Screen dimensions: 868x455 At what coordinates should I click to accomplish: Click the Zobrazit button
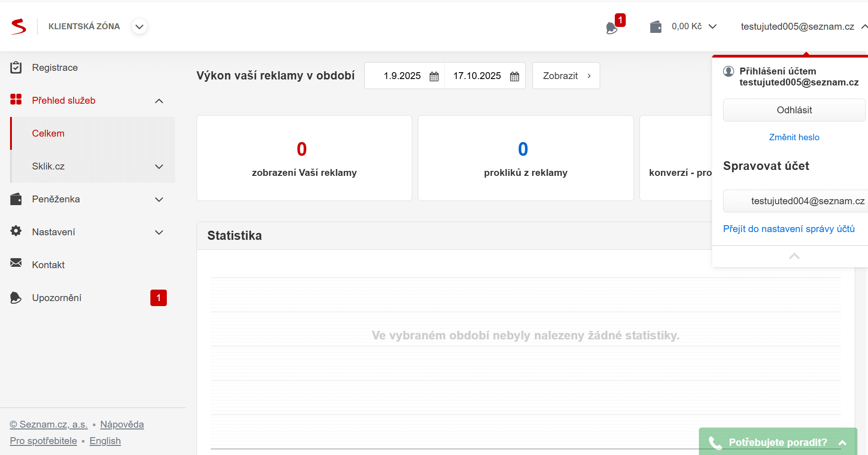tap(566, 76)
